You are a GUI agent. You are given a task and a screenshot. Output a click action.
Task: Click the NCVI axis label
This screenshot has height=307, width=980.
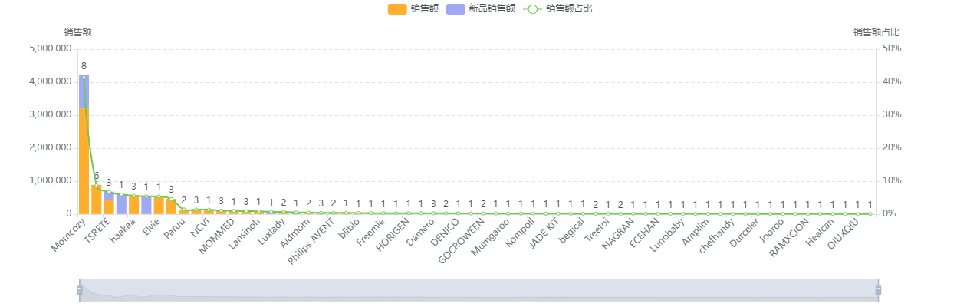coord(201,227)
